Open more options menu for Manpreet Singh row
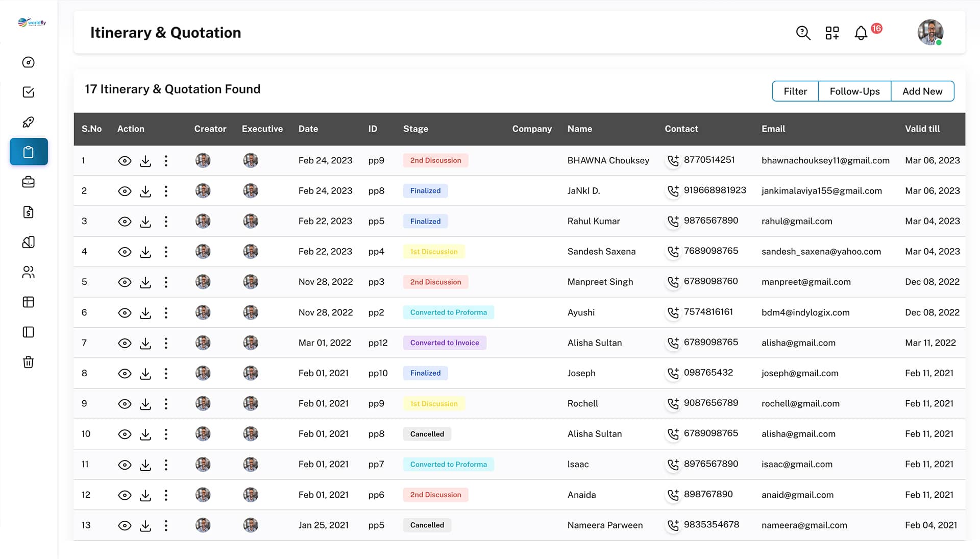The width and height of the screenshot is (980, 559). [x=166, y=282]
